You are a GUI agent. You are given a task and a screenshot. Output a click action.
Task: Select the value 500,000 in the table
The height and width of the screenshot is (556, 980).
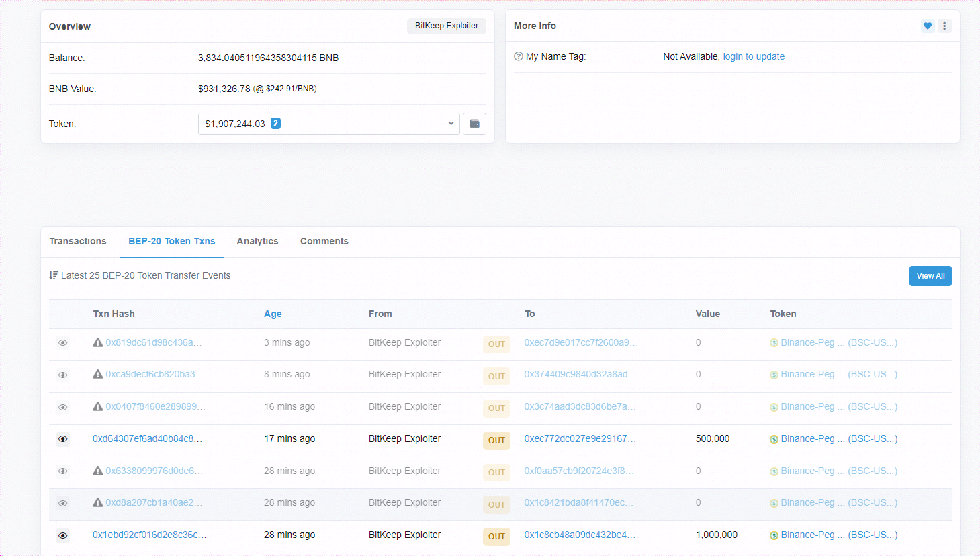tap(713, 438)
